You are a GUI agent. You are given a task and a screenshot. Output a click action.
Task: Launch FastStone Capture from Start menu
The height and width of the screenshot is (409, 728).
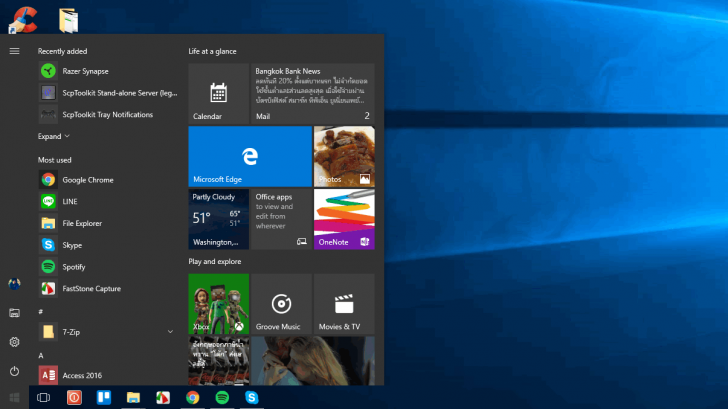coord(108,288)
